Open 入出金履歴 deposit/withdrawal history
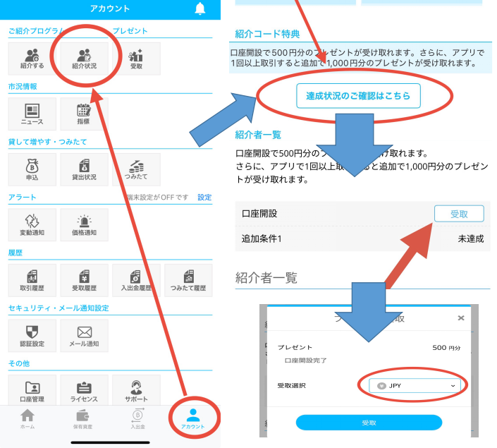Screen dimensions: 497x448 [136, 280]
